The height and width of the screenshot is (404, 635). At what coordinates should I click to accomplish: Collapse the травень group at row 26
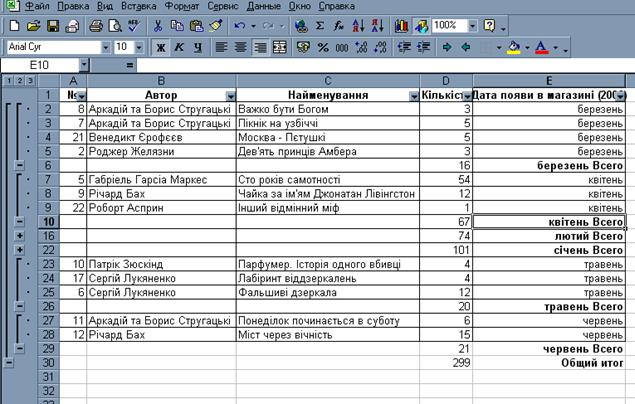(x=19, y=306)
